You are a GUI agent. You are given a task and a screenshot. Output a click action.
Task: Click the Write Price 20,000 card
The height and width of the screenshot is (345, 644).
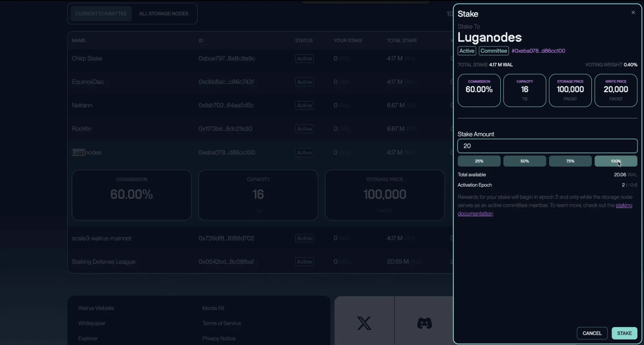[616, 90]
